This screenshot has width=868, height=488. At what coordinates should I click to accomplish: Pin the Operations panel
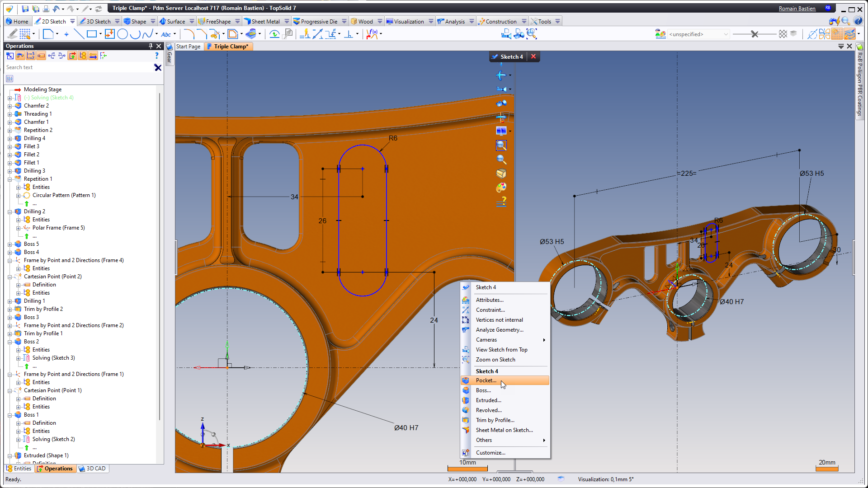click(151, 46)
